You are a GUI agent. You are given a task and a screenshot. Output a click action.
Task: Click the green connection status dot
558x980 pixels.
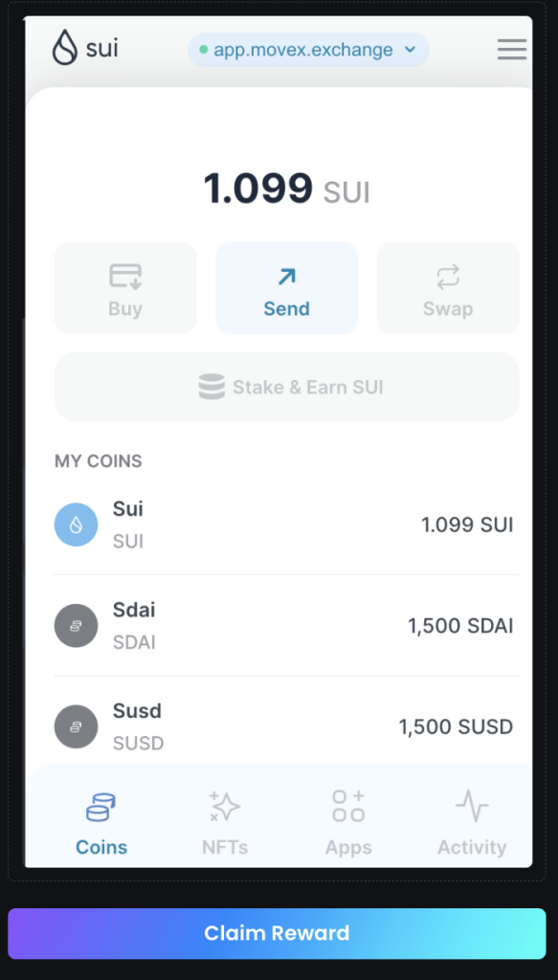pyautogui.click(x=203, y=50)
